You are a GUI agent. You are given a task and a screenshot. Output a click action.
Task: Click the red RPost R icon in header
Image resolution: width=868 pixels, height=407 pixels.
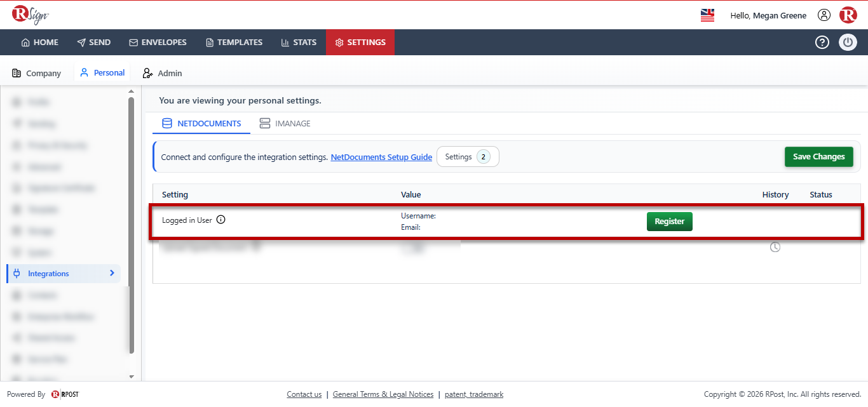848,15
